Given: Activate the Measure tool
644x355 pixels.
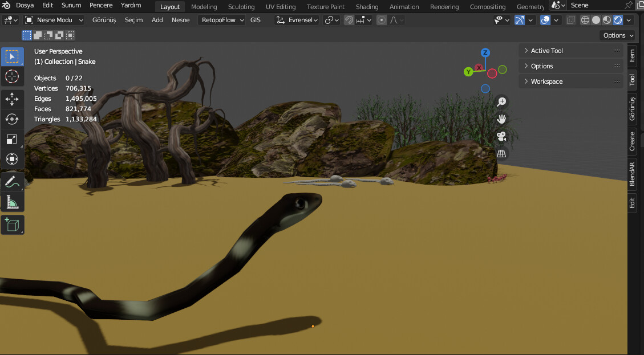Looking at the screenshot, I should pos(13,201).
